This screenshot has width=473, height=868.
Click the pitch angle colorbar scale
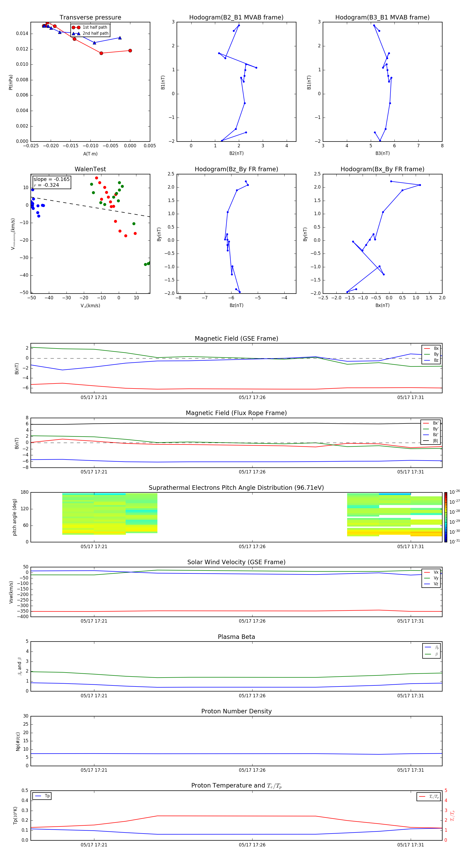coord(446,517)
